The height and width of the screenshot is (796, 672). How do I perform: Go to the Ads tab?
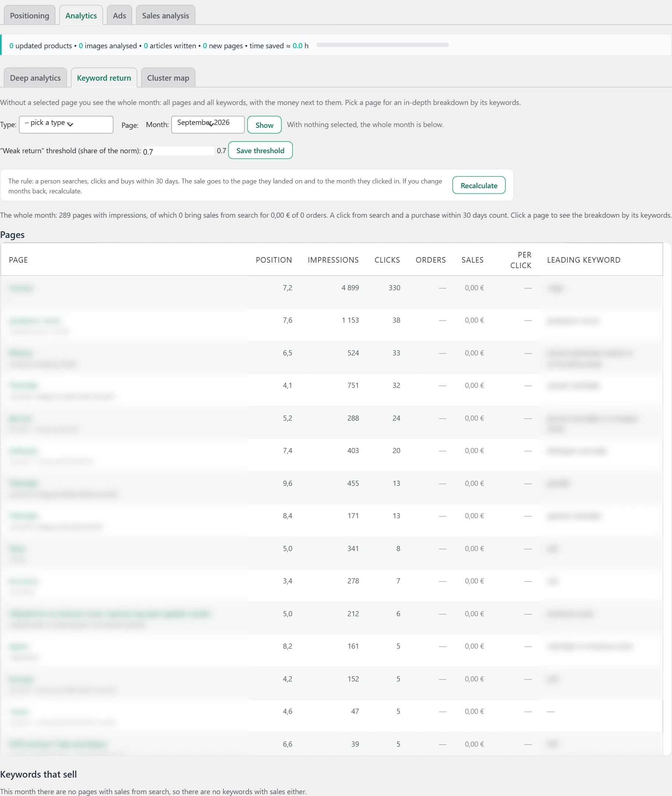pyautogui.click(x=119, y=15)
